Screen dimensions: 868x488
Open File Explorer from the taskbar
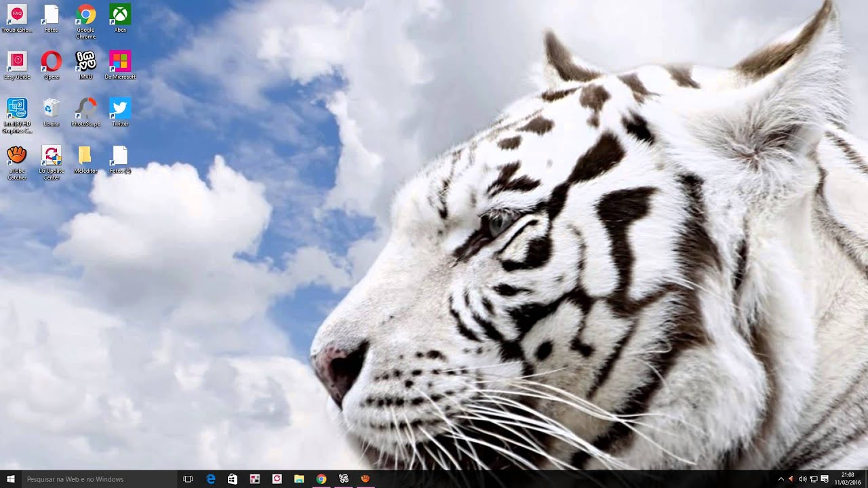pos(299,479)
